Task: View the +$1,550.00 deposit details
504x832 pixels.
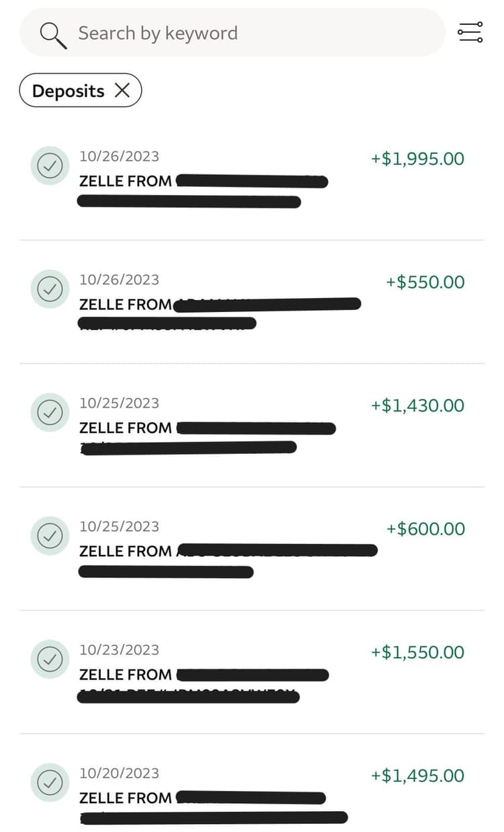Action: tap(417, 652)
